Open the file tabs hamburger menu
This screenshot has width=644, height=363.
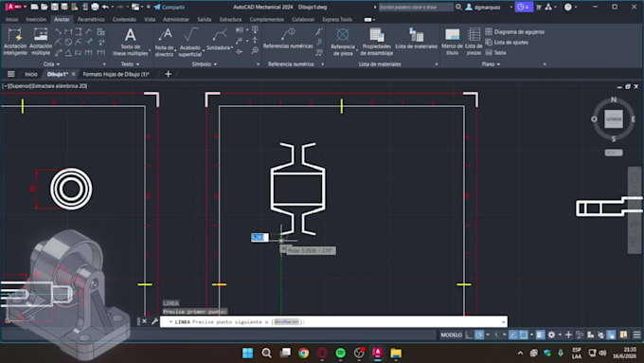11,74
